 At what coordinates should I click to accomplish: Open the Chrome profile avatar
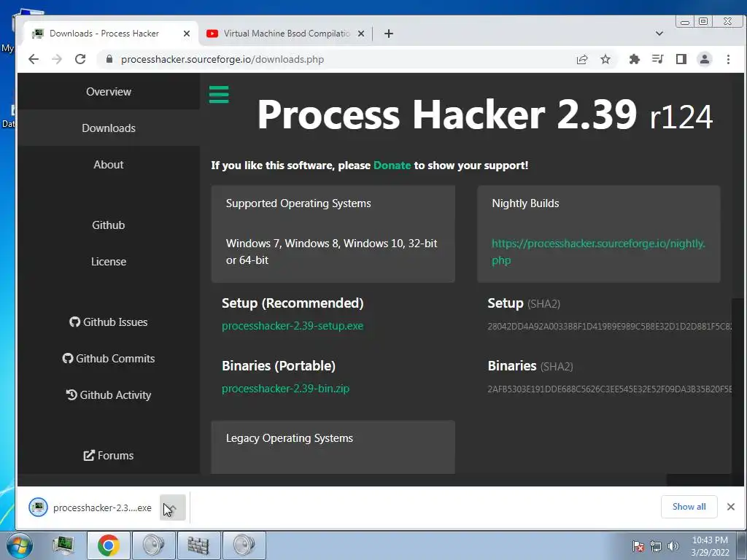[704, 60]
